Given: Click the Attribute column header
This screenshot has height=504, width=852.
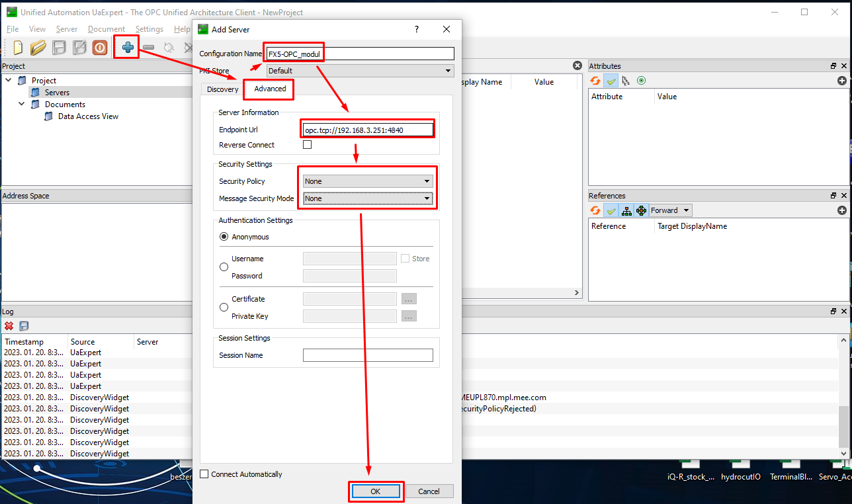Looking at the screenshot, I should [607, 97].
